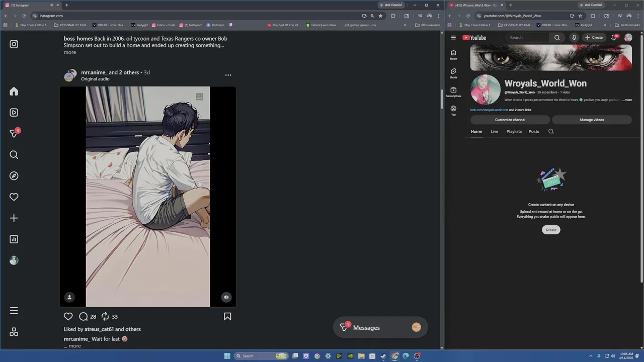The width and height of the screenshot is (644, 362).
Task: Save the mrr.anime_ post with bookmark
Action: [227, 316]
